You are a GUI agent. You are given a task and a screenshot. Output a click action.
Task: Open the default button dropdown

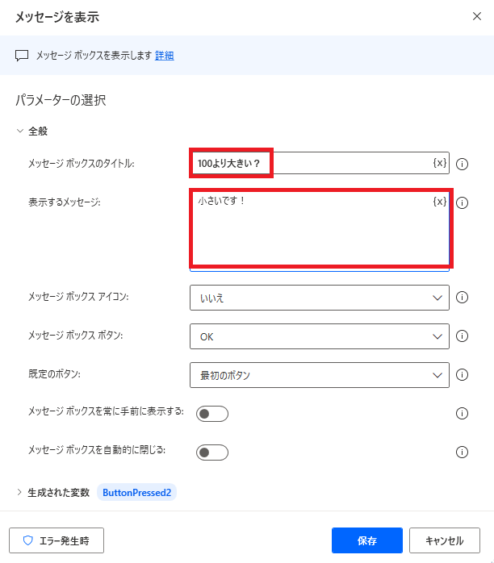tap(320, 375)
